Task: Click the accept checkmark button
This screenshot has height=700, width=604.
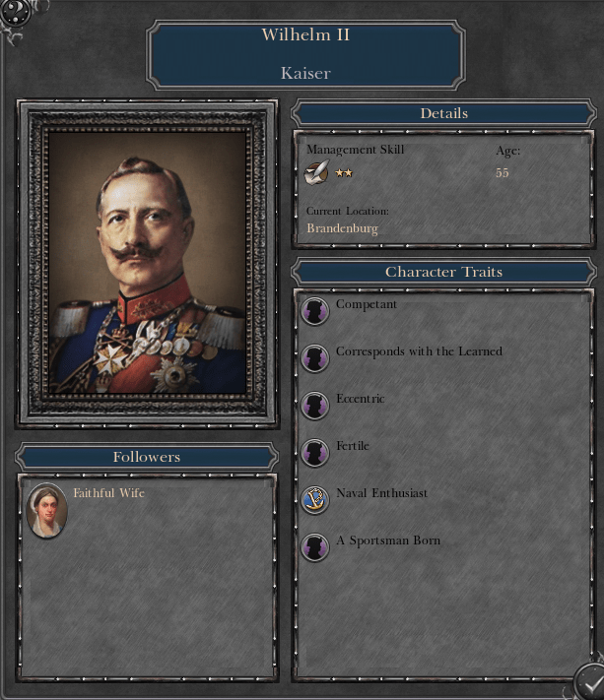Action: (591, 682)
